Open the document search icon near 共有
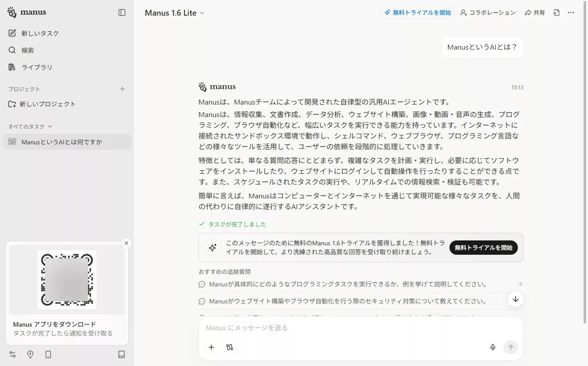Image resolution: width=588 pixels, height=366 pixels. 556,12
